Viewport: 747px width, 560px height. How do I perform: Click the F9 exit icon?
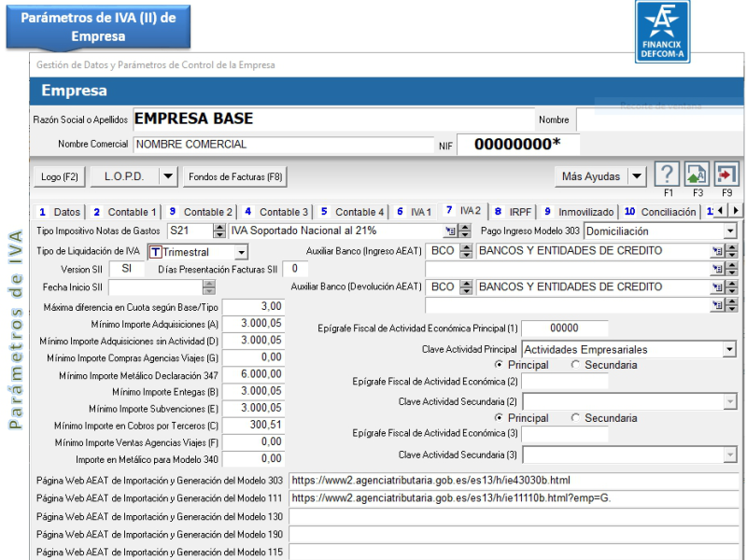tap(726, 175)
